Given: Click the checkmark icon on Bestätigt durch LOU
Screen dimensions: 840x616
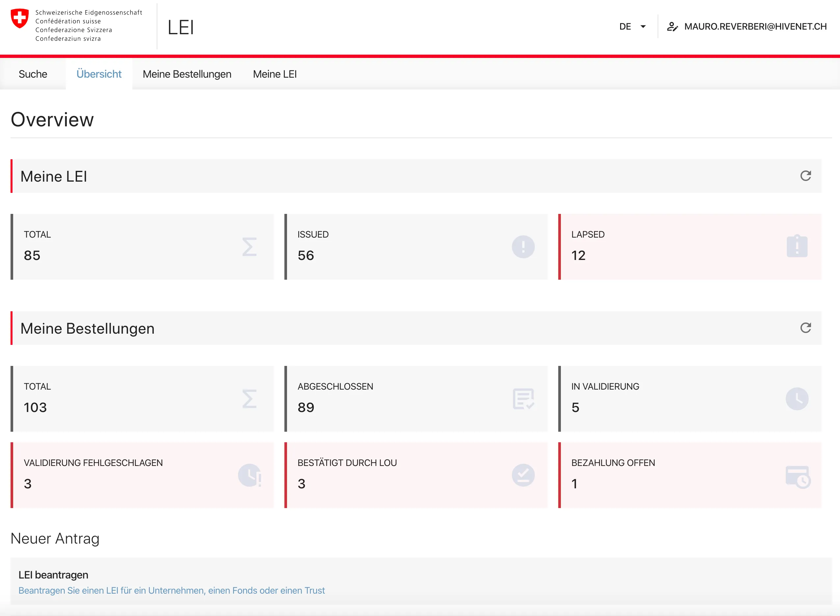Looking at the screenshot, I should (x=523, y=475).
